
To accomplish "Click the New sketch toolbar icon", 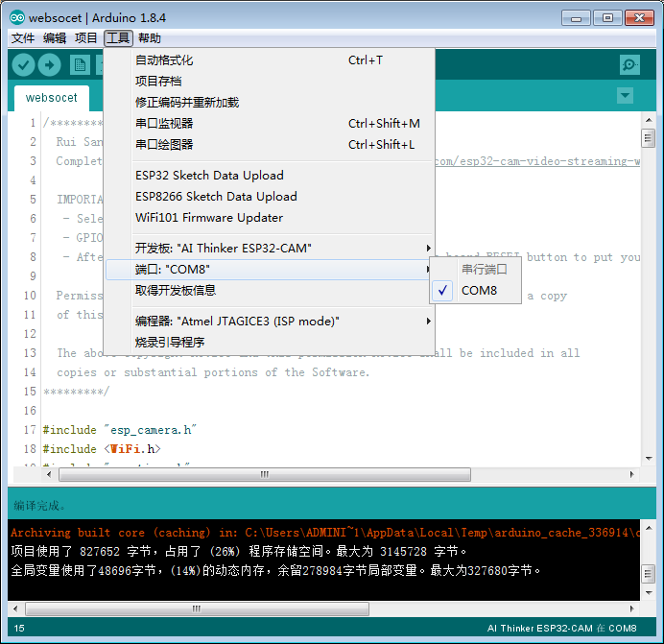I will point(80,65).
